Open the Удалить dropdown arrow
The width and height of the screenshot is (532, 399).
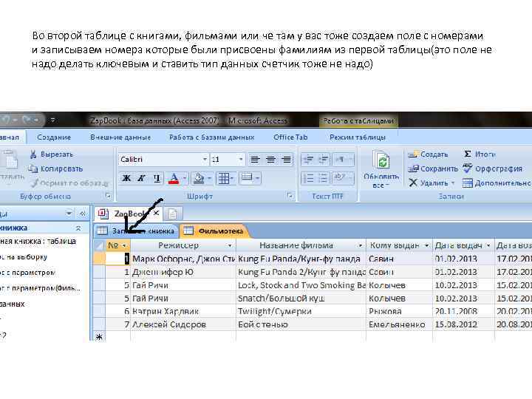click(453, 183)
